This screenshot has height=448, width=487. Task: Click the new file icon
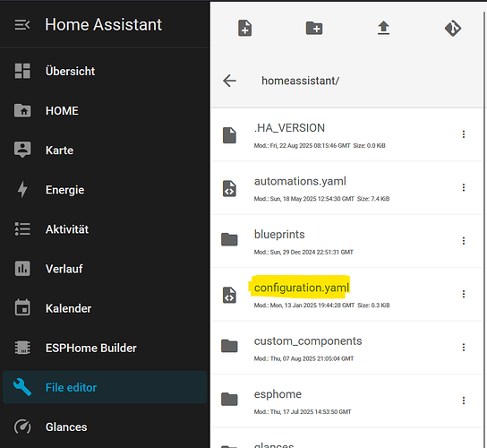coord(244,29)
